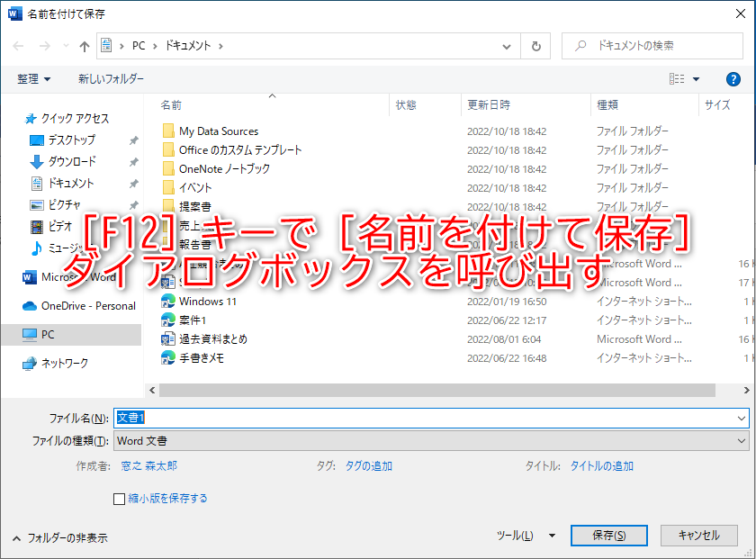This screenshot has width=756, height=559.
Task: Navigate back using the back arrow
Action: (x=18, y=46)
